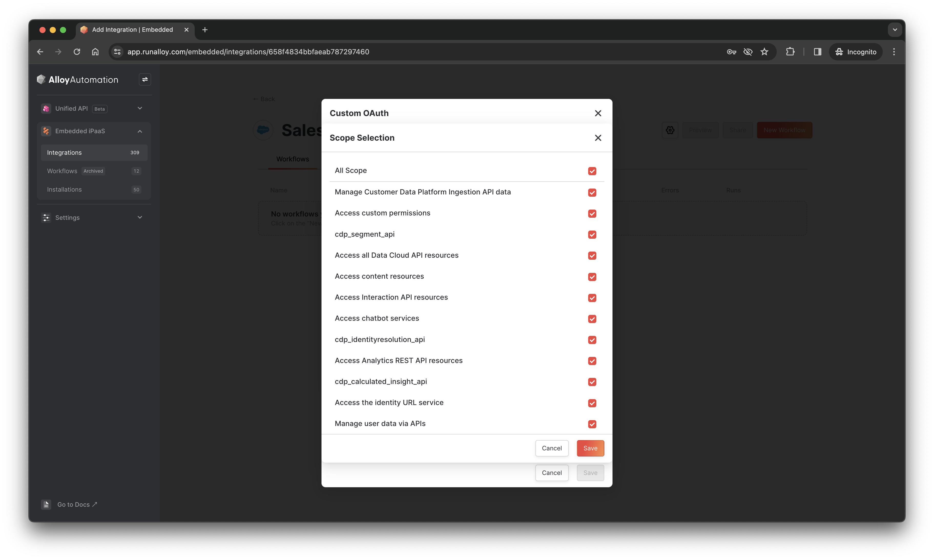Toggle the cdp_segment_api checkbox
This screenshot has width=934, height=560.
click(x=592, y=235)
